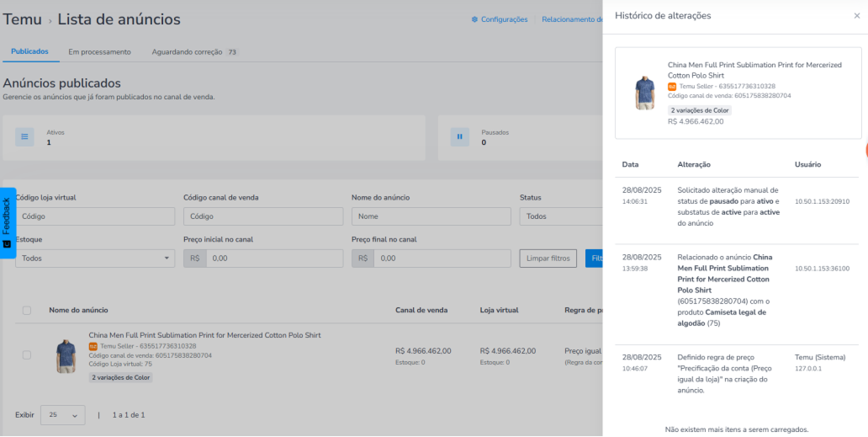Image resolution: width=868 pixels, height=437 pixels.
Task: Click Relacionamento de link in header
Action: pos(572,19)
